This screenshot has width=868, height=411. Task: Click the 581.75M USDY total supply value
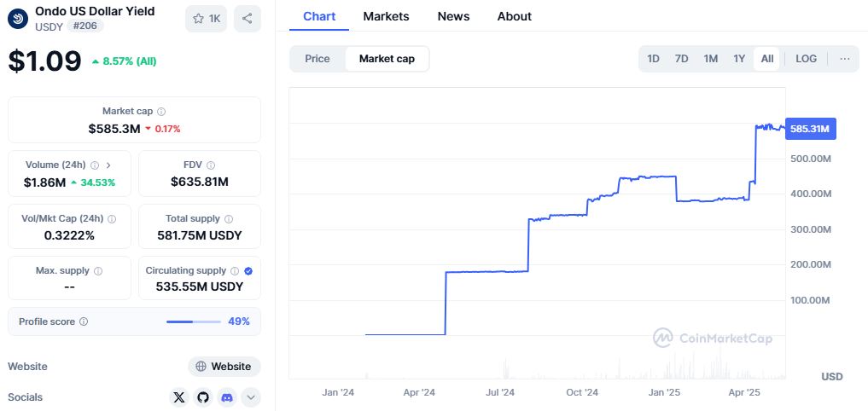(199, 235)
